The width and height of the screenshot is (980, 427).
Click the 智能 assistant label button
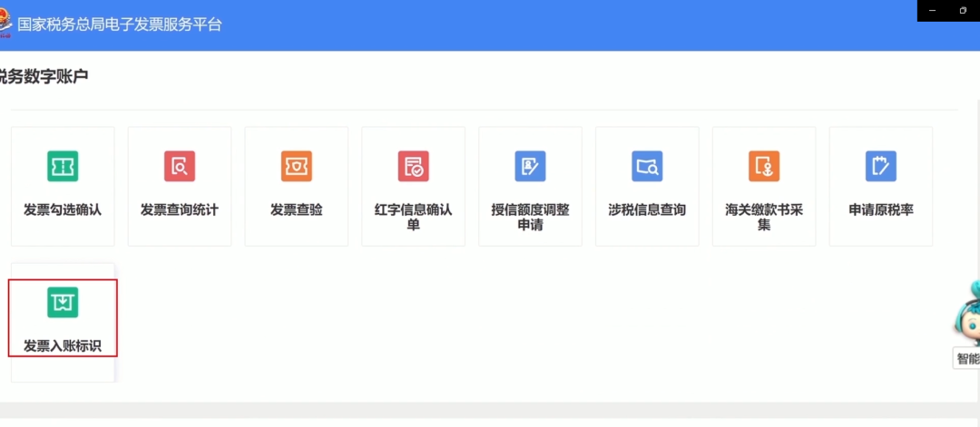(x=967, y=358)
